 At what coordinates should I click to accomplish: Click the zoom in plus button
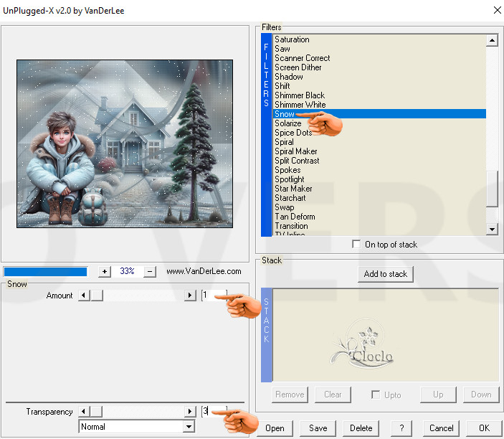(105, 272)
